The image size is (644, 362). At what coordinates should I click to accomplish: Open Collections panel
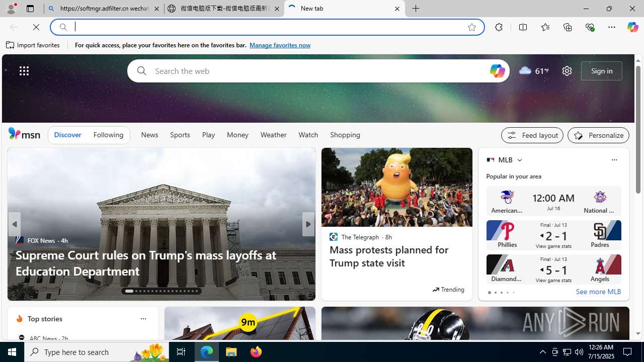pyautogui.click(x=568, y=27)
